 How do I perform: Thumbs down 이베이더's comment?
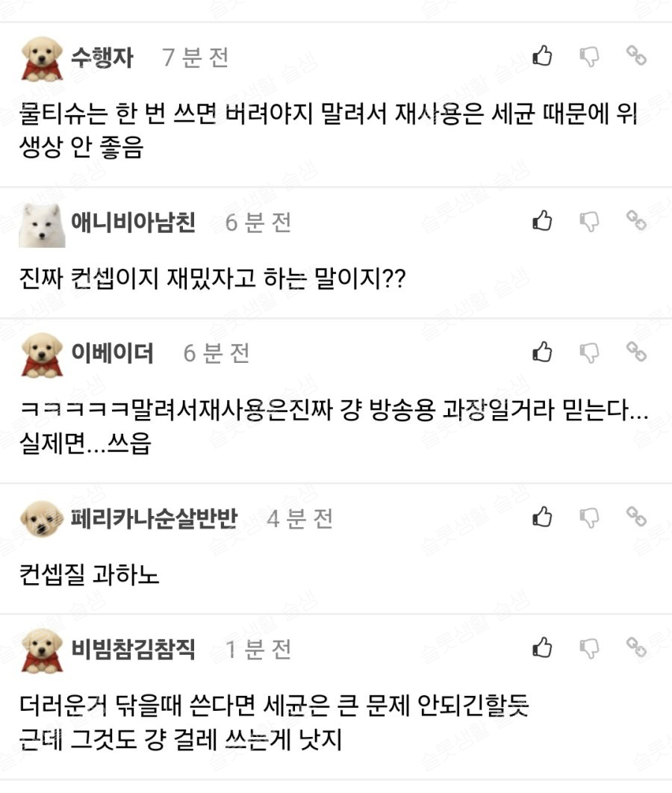pos(590,352)
